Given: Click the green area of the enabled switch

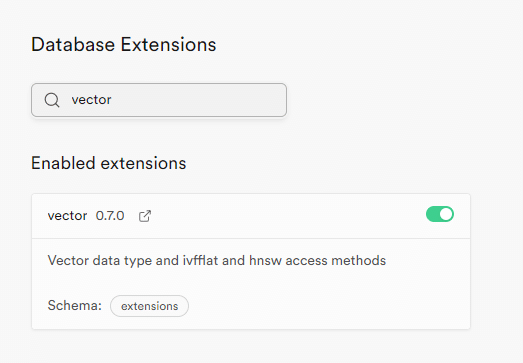Looking at the screenshot, I should [432, 214].
